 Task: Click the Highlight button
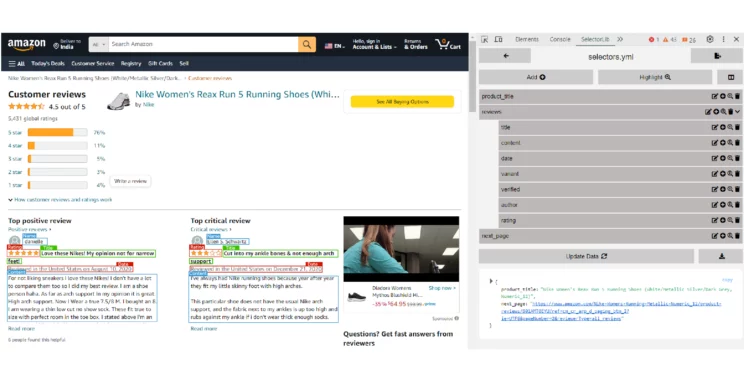pos(655,77)
